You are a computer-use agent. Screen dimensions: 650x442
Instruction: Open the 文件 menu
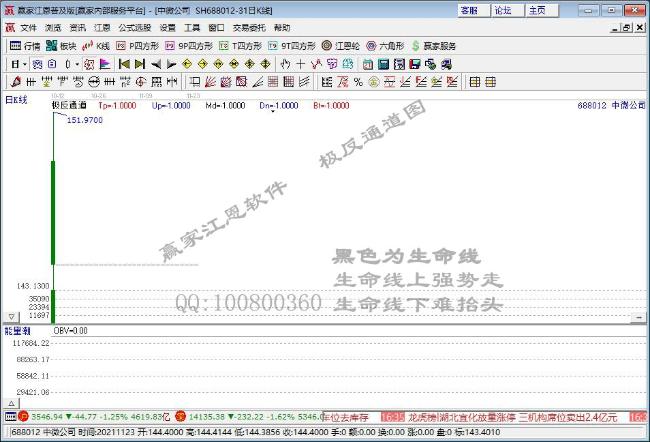click(x=29, y=28)
